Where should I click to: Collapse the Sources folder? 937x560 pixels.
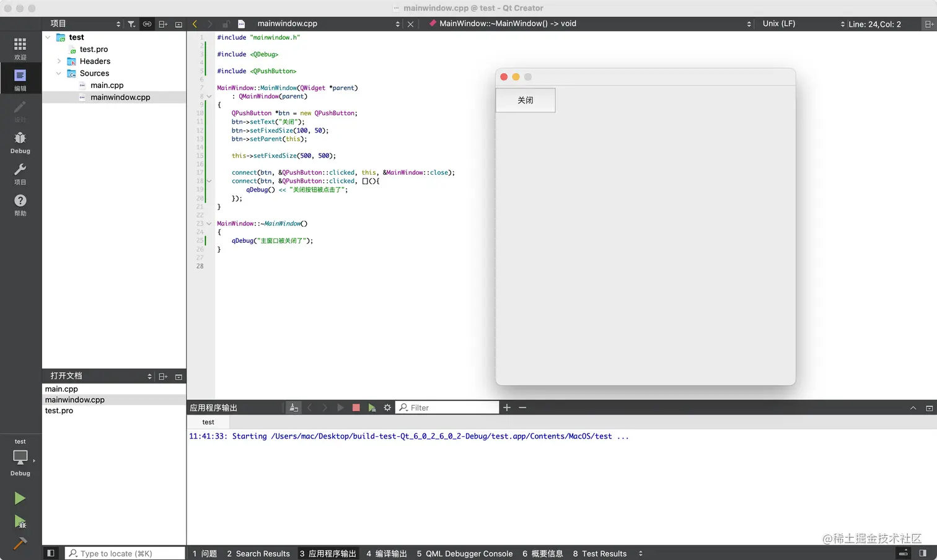pyautogui.click(x=59, y=73)
